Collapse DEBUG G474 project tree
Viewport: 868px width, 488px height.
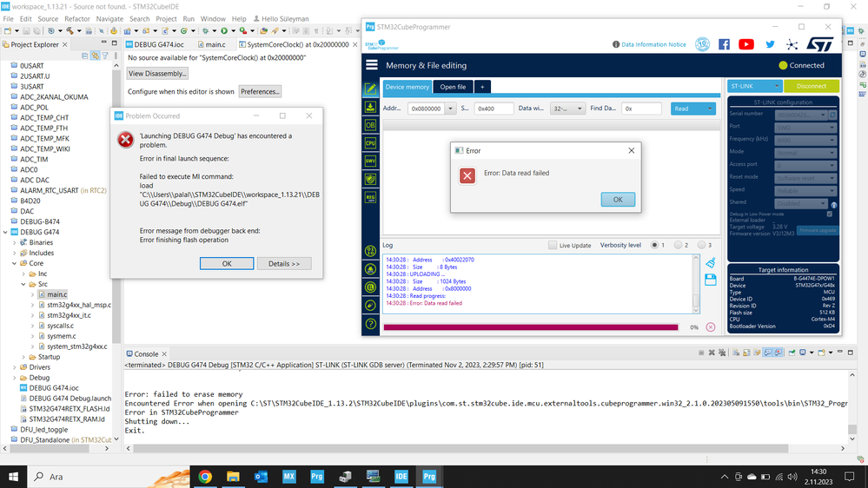point(5,232)
